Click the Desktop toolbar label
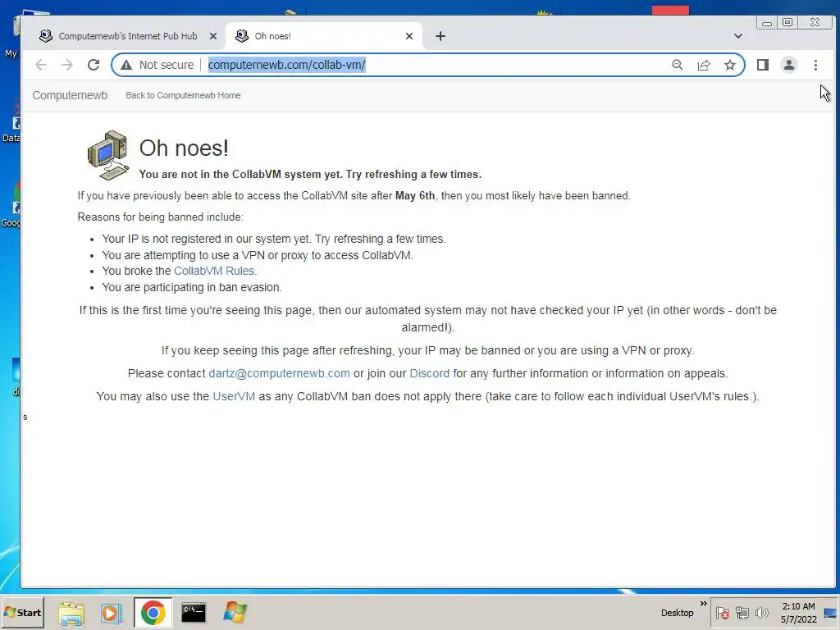840x630 pixels. click(677, 613)
